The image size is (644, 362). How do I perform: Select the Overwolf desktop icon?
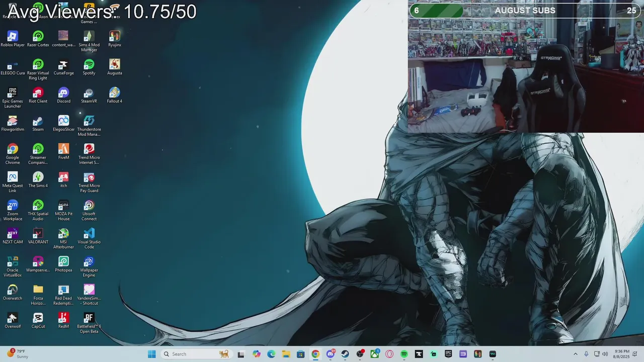pos(13,320)
